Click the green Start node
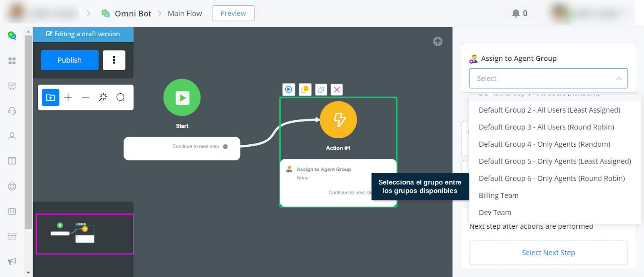The height and width of the screenshot is (277, 644). click(182, 98)
